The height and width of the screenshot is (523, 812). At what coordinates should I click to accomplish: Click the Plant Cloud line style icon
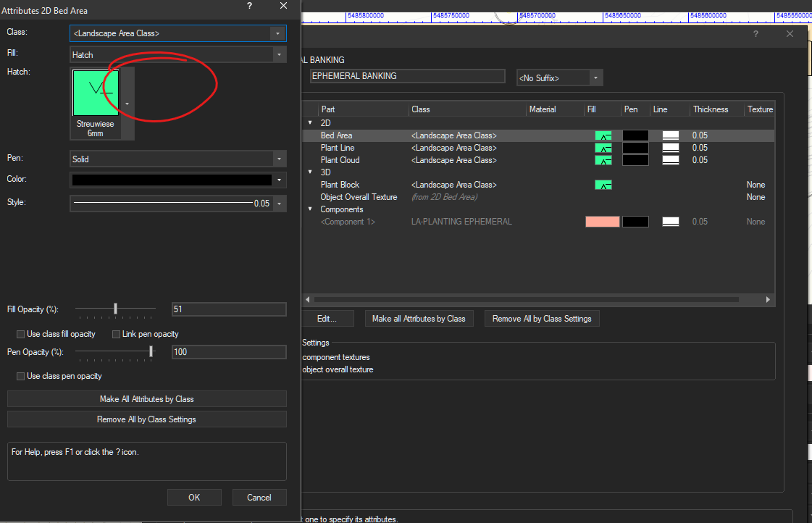(670, 160)
